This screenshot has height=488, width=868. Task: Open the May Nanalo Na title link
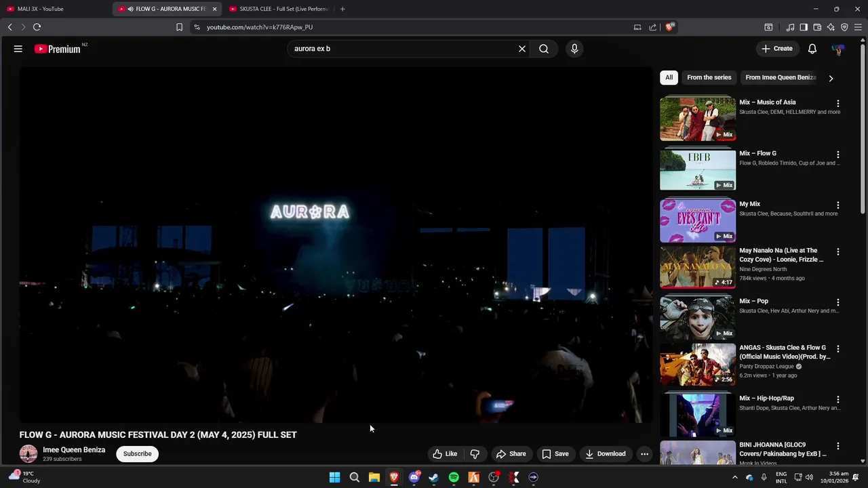point(781,255)
